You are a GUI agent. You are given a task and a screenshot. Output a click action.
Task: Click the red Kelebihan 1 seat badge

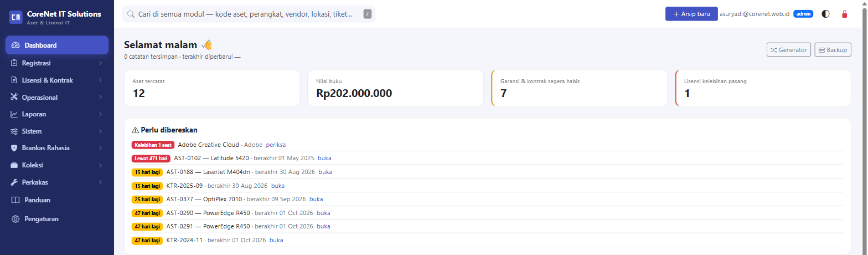(153, 145)
